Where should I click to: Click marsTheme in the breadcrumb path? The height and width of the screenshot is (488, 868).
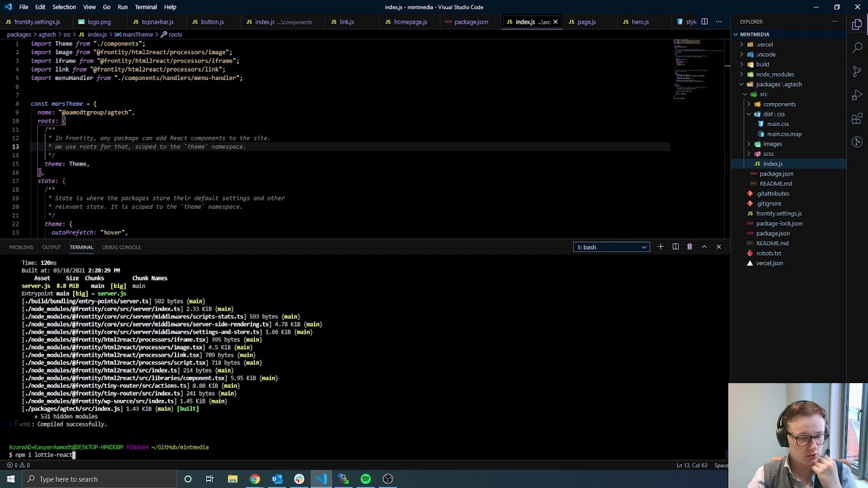138,35
